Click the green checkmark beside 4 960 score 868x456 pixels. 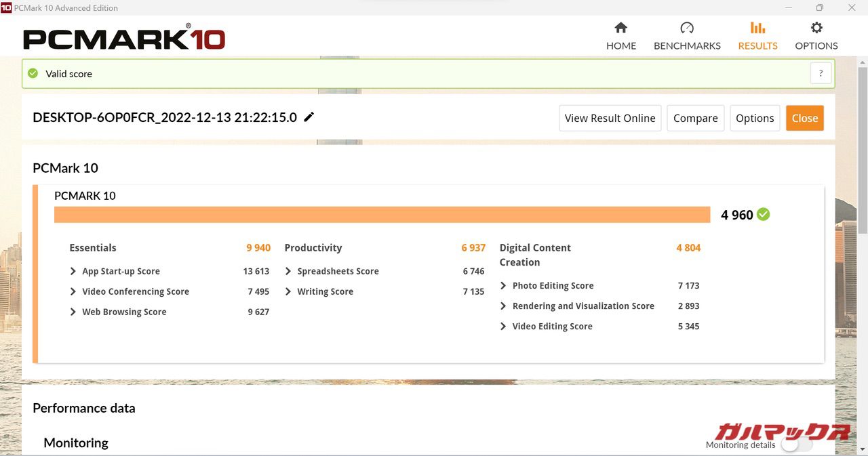[x=764, y=215]
